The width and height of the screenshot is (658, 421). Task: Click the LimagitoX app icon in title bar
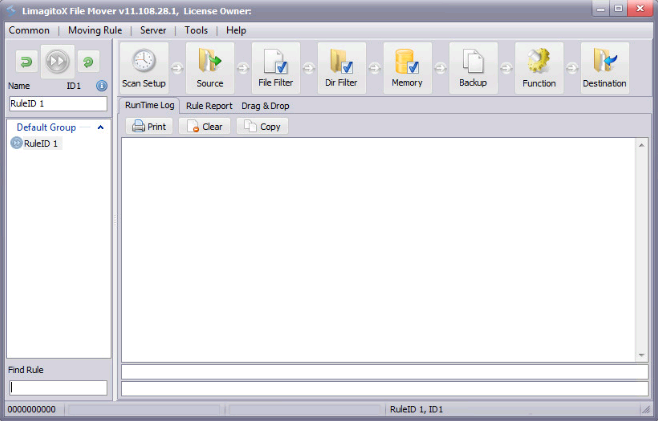11,10
